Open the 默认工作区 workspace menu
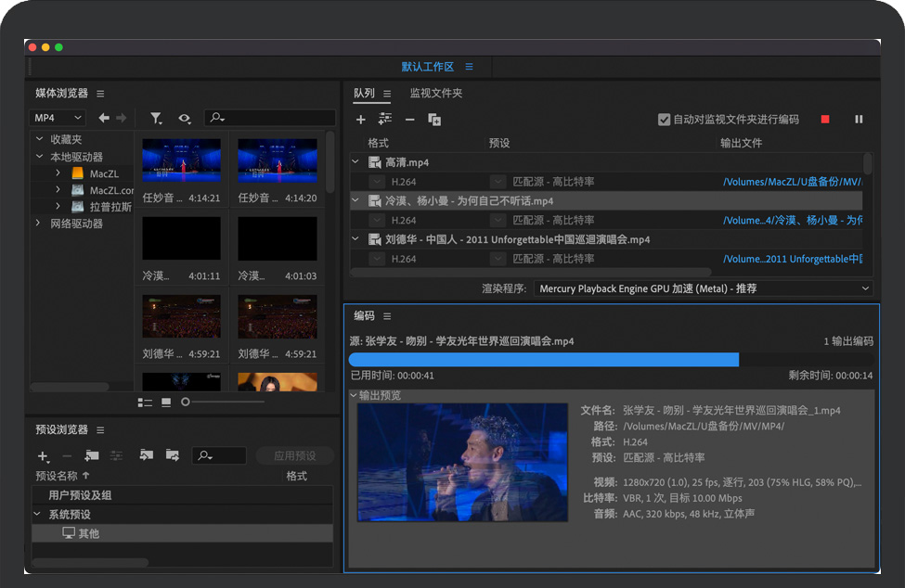Image resolution: width=905 pixels, height=588 pixels. [x=469, y=67]
